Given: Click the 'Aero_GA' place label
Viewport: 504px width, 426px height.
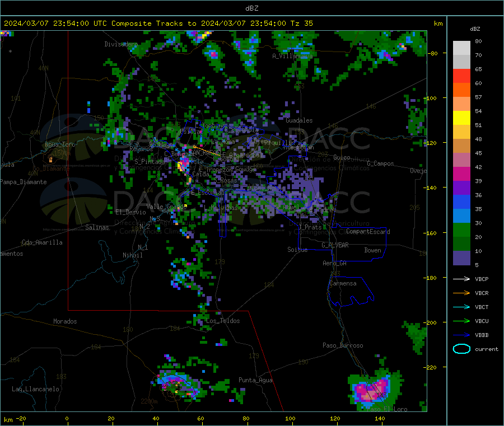Looking at the screenshot, I should [x=335, y=264].
